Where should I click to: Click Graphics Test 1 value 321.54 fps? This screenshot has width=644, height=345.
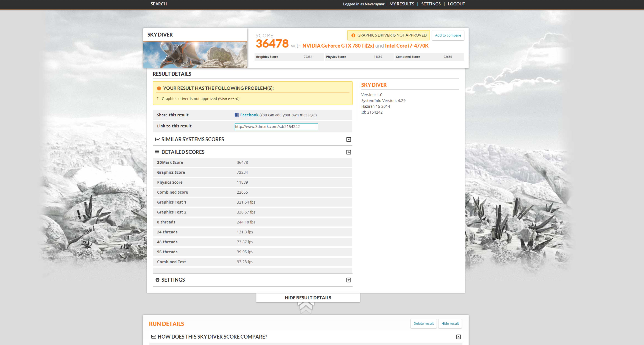246,202
